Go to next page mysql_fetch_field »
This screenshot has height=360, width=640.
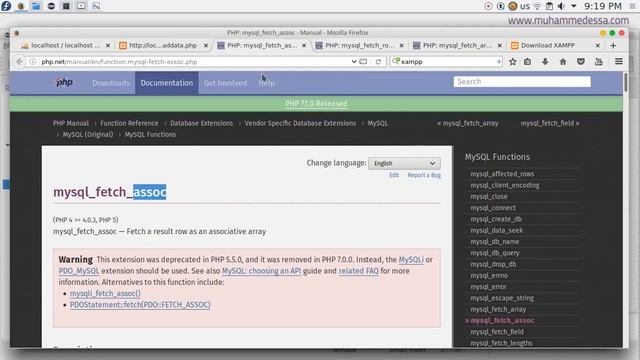click(550, 123)
